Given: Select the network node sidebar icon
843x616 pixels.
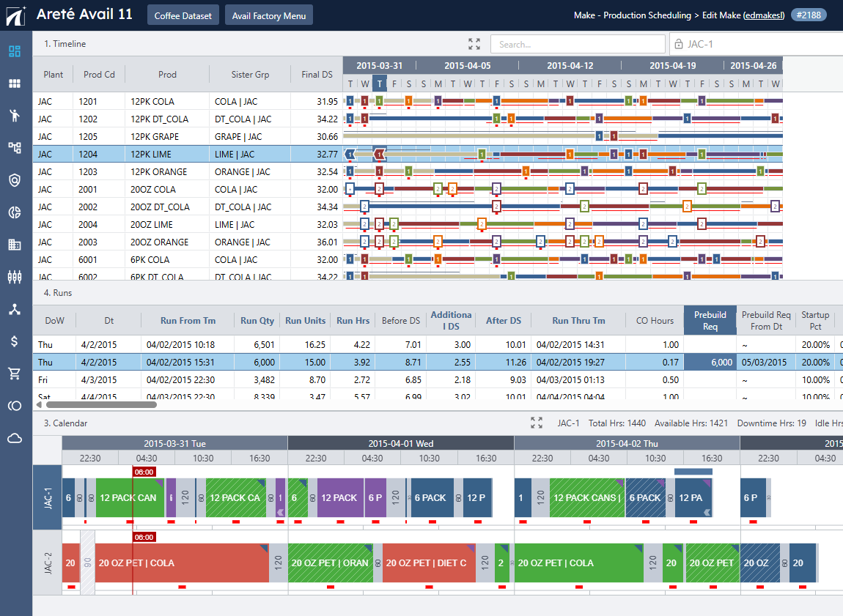Looking at the screenshot, I should pyautogui.click(x=15, y=309).
